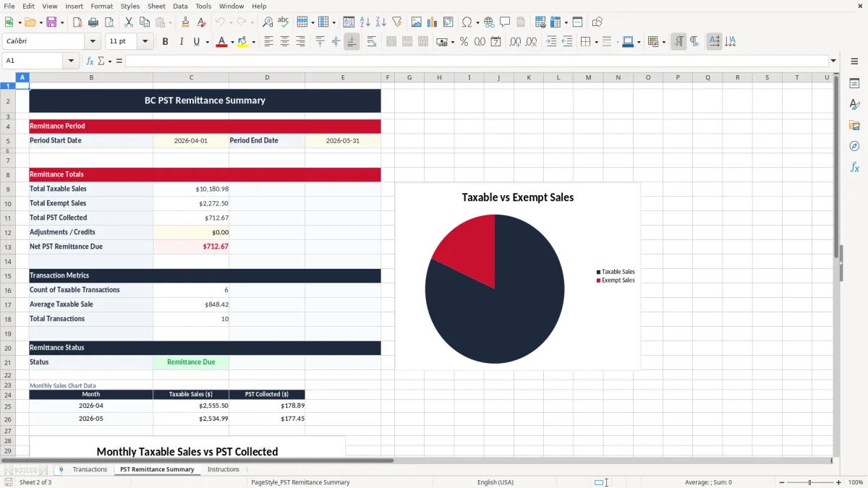Click zoom in plus button
This screenshot has width=868, height=488.
click(x=839, y=482)
